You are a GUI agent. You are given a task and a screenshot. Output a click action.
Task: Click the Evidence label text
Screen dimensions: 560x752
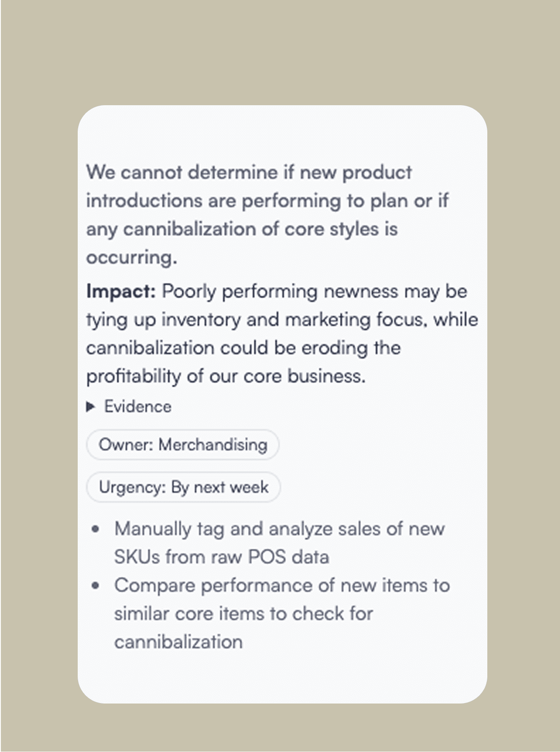coord(138,407)
